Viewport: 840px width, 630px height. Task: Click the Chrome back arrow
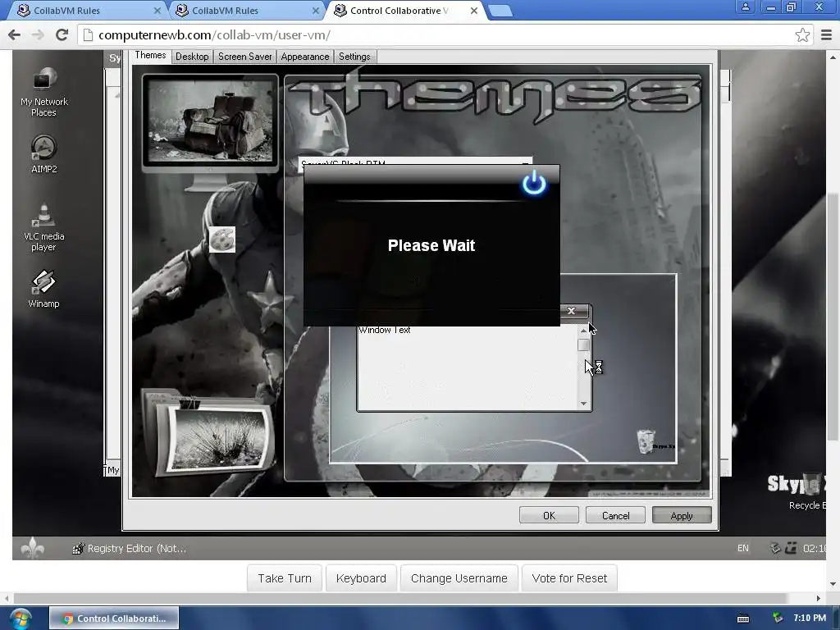pos(15,34)
